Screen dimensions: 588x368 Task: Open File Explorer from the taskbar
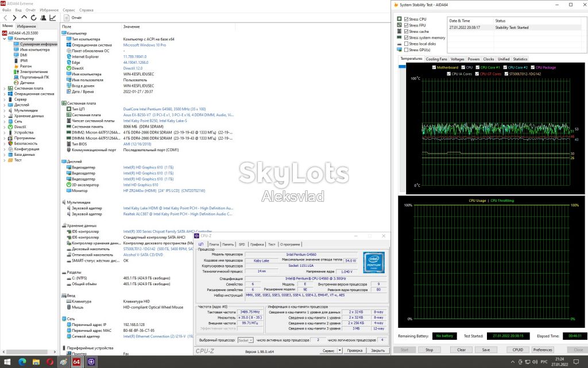coord(36,362)
